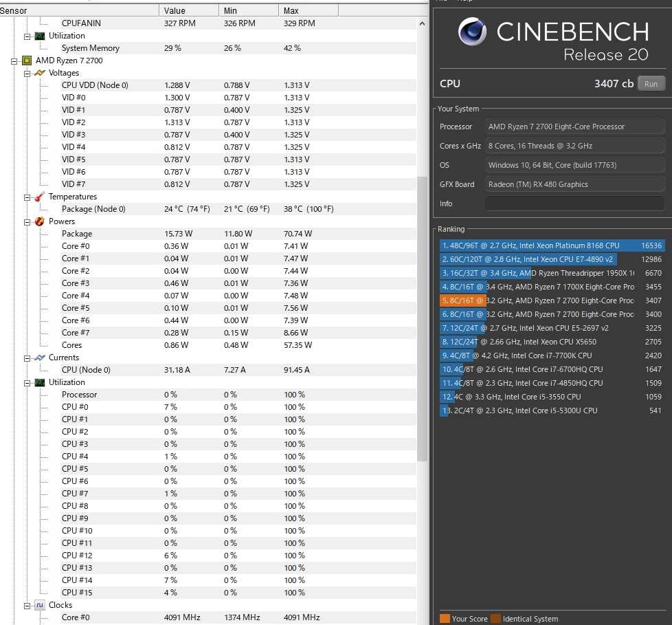Click the GFX Board field showing Radeon RX 480

click(x=574, y=184)
